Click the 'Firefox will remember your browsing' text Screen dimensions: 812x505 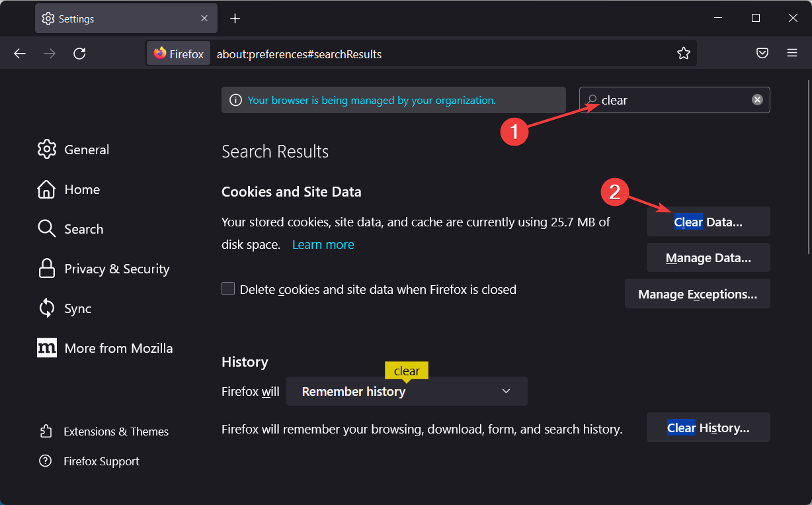click(422, 430)
